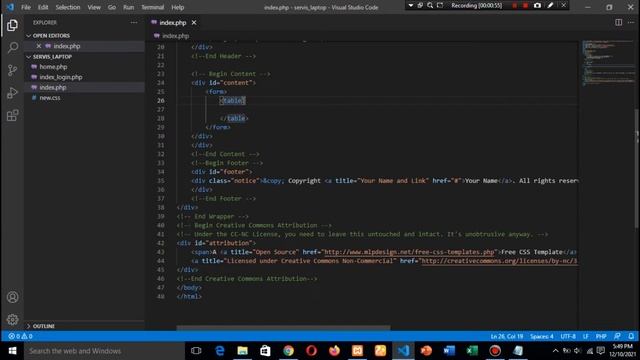Open Google Chrome from taskbar
This screenshot has height=360, width=640.
click(x=288, y=351)
